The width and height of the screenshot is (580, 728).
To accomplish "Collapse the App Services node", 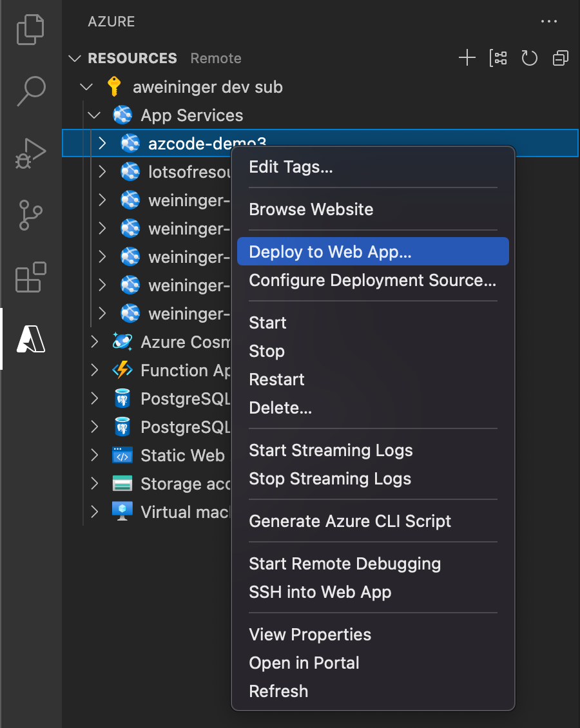I will click(x=94, y=115).
